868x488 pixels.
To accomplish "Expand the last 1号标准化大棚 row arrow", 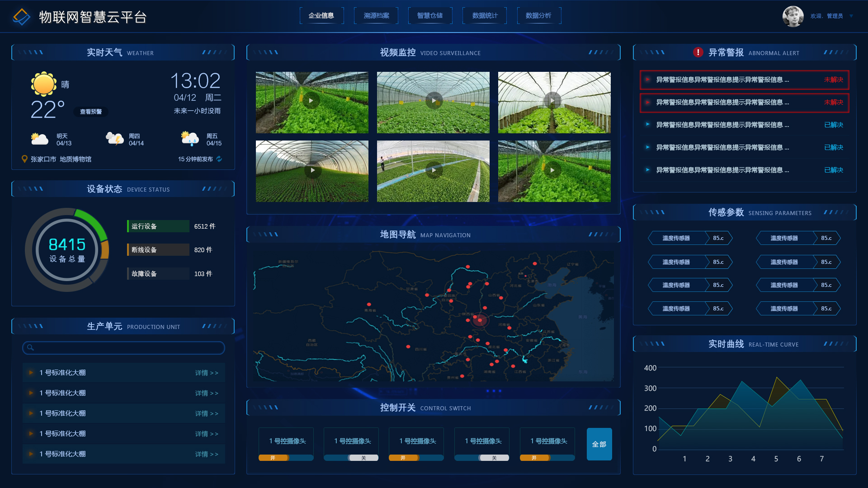I will [31, 454].
